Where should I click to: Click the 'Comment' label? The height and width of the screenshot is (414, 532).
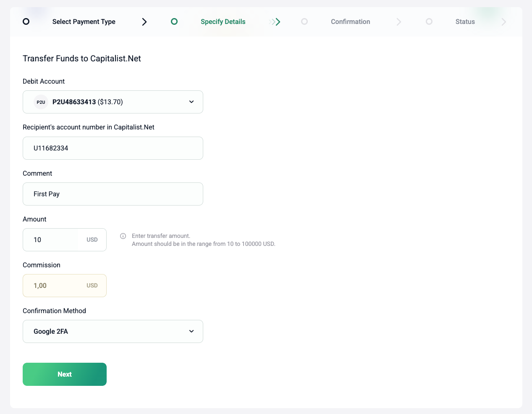[x=37, y=174]
